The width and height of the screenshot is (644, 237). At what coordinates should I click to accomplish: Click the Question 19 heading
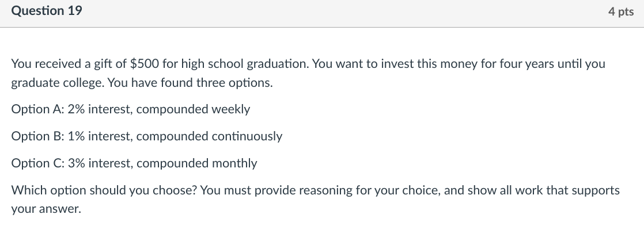tap(47, 11)
